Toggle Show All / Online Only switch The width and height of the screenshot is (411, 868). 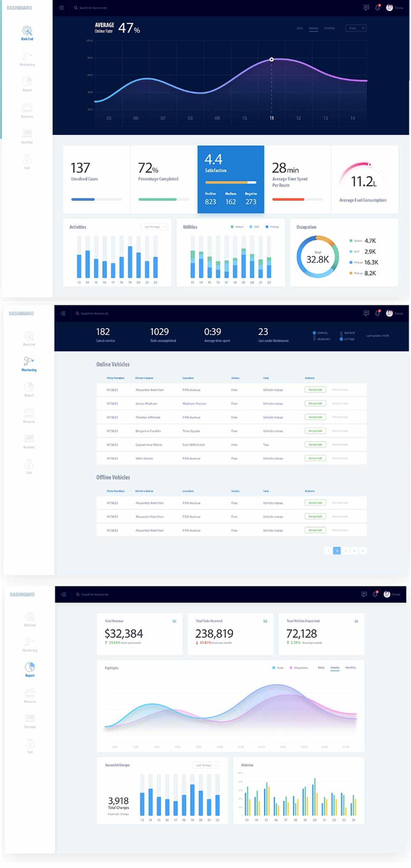click(x=314, y=335)
